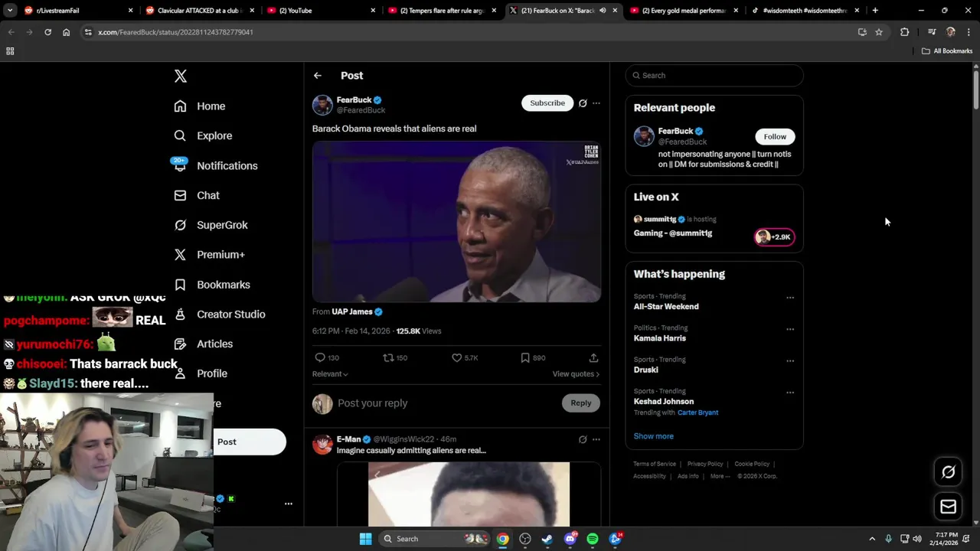Open the floating Messages envelope button
Viewport: 980px width, 551px height.
[948, 507]
